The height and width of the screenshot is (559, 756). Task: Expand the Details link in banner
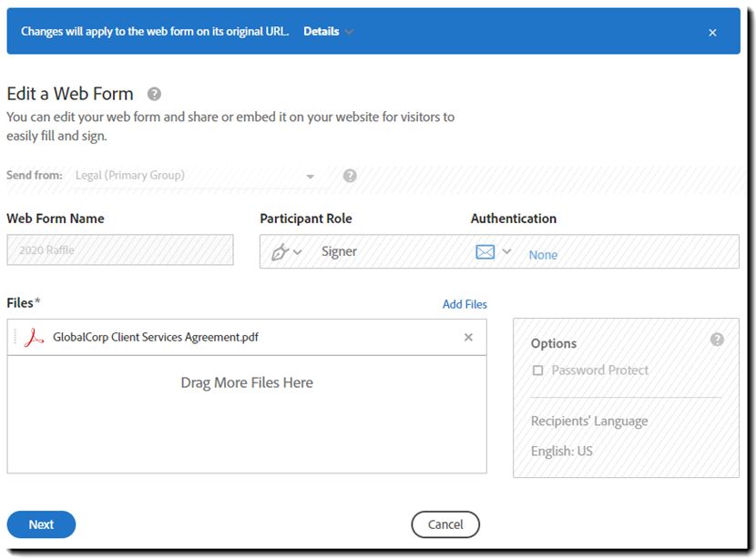pyautogui.click(x=328, y=31)
